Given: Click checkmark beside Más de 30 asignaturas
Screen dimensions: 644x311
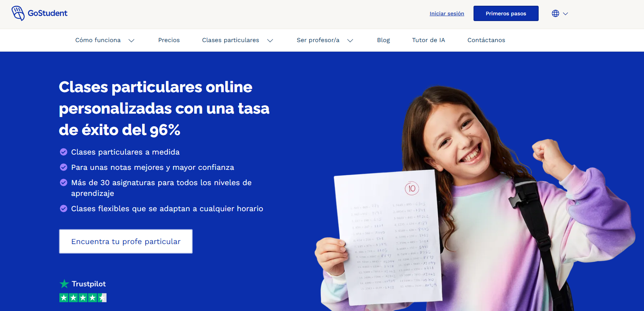Looking at the screenshot, I should [64, 182].
